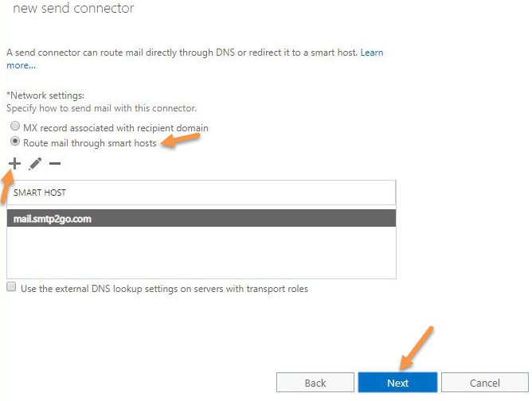Add a smart host with the plus icon

14,164
